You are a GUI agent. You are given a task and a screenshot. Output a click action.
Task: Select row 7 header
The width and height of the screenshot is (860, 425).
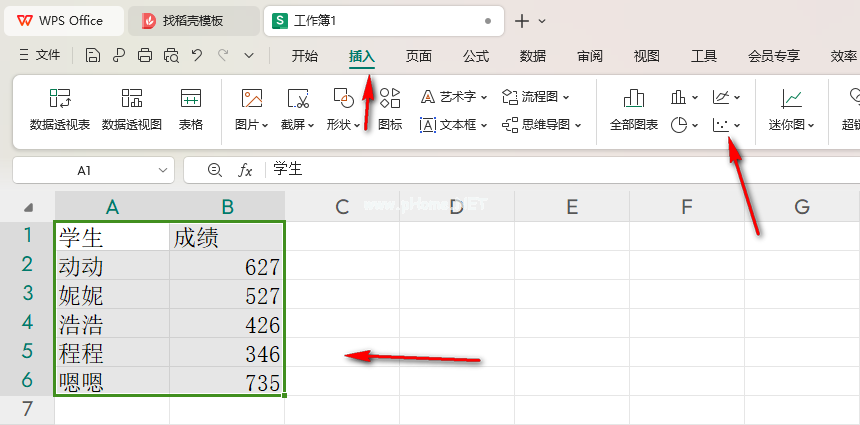(27, 409)
